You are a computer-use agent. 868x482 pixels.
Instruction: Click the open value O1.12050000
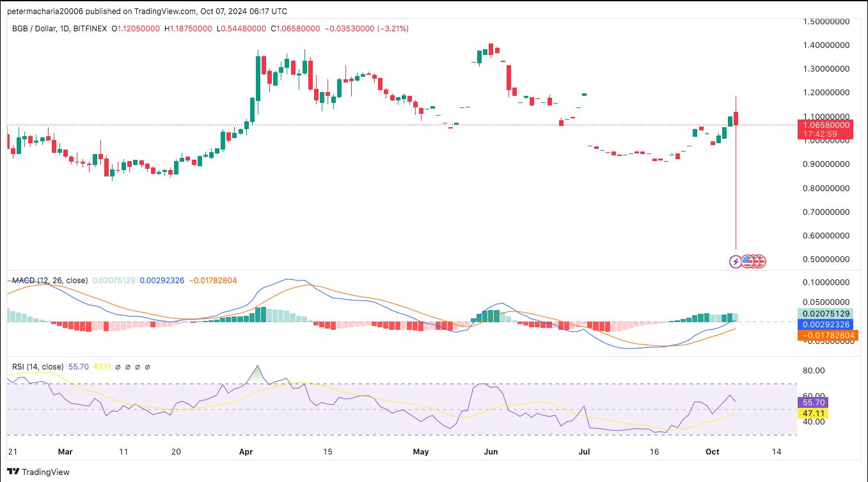136,29
